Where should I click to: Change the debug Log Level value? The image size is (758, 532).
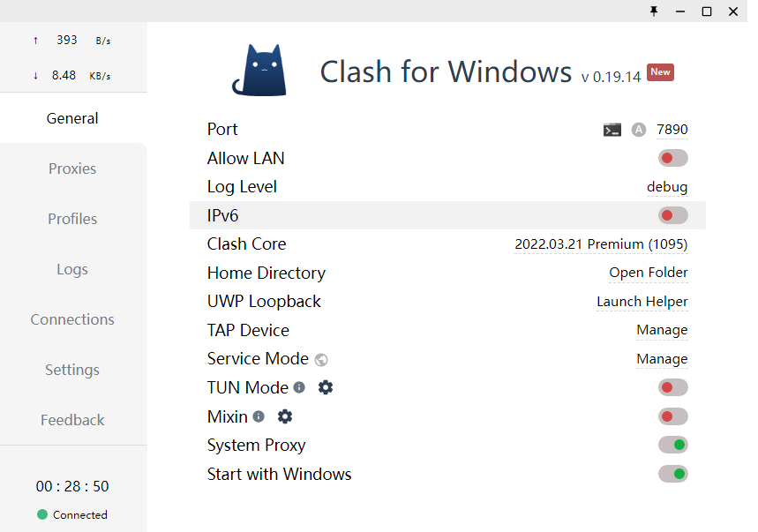(666, 187)
